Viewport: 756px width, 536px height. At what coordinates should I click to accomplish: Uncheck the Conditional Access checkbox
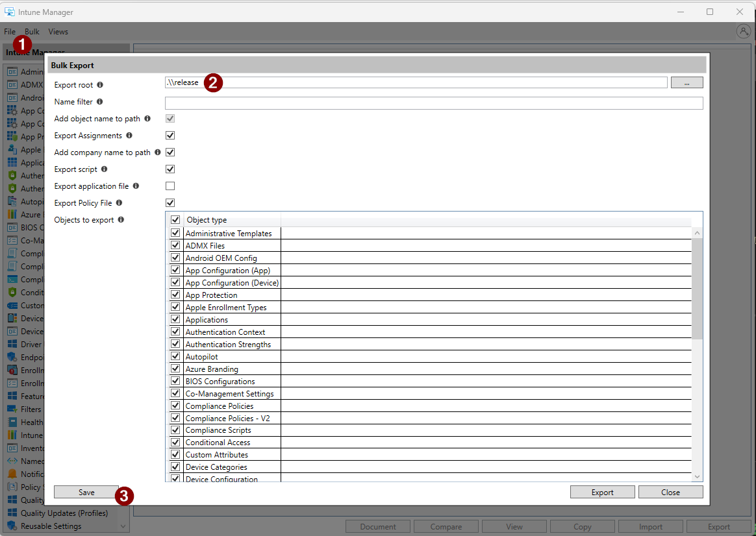click(175, 442)
